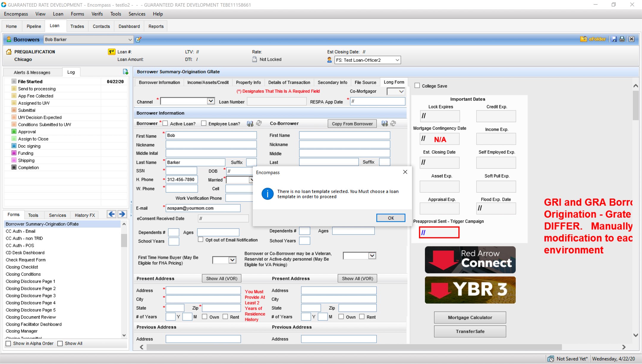642x364 pixels.
Task: Click borrower contact sync refresh icon
Action: (x=259, y=123)
